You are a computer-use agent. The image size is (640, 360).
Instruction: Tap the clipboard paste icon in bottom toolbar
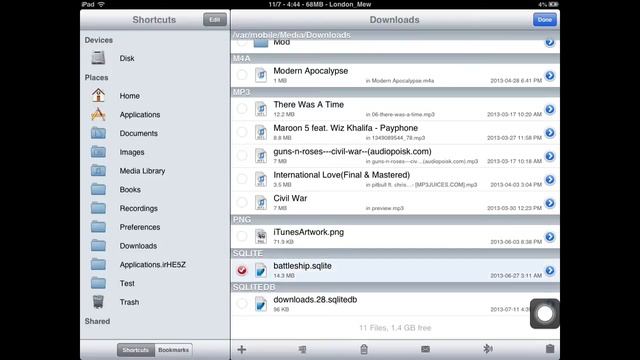click(x=550, y=349)
